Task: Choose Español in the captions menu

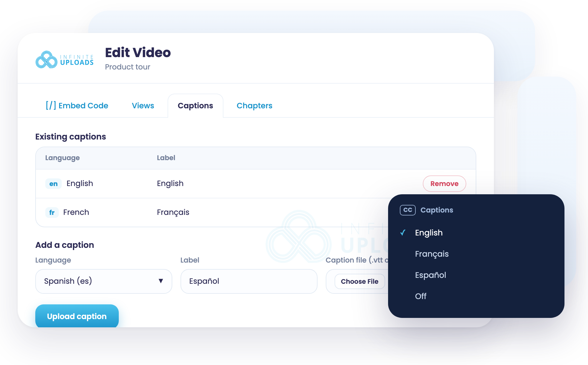Action: click(x=430, y=275)
